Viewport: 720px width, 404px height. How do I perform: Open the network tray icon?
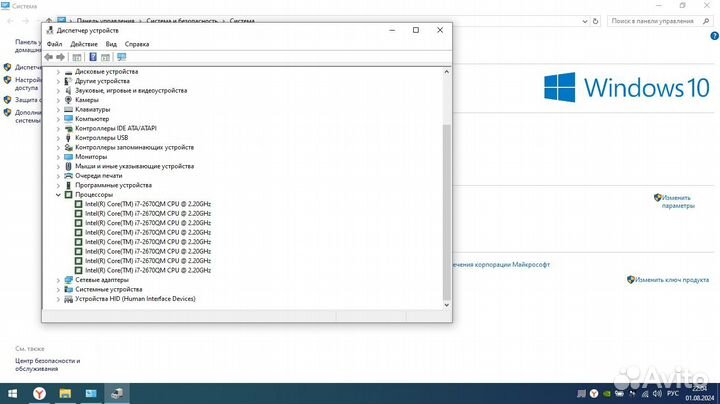[645, 394]
